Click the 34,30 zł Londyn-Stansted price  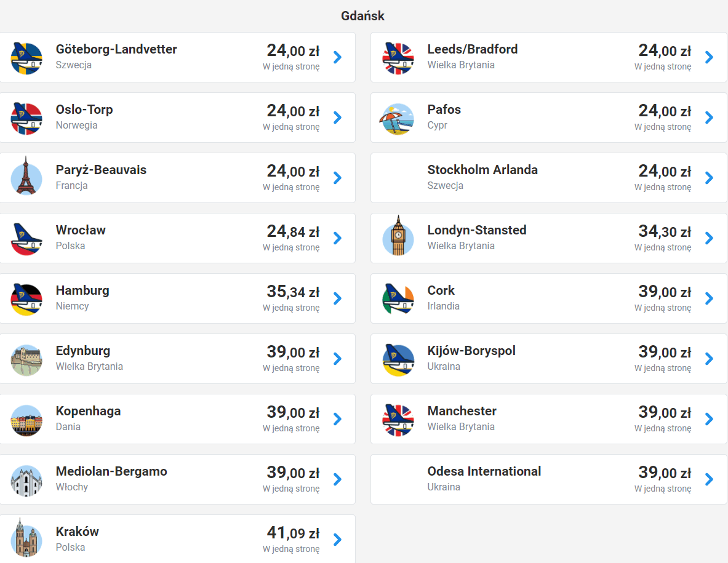pyautogui.click(x=665, y=231)
